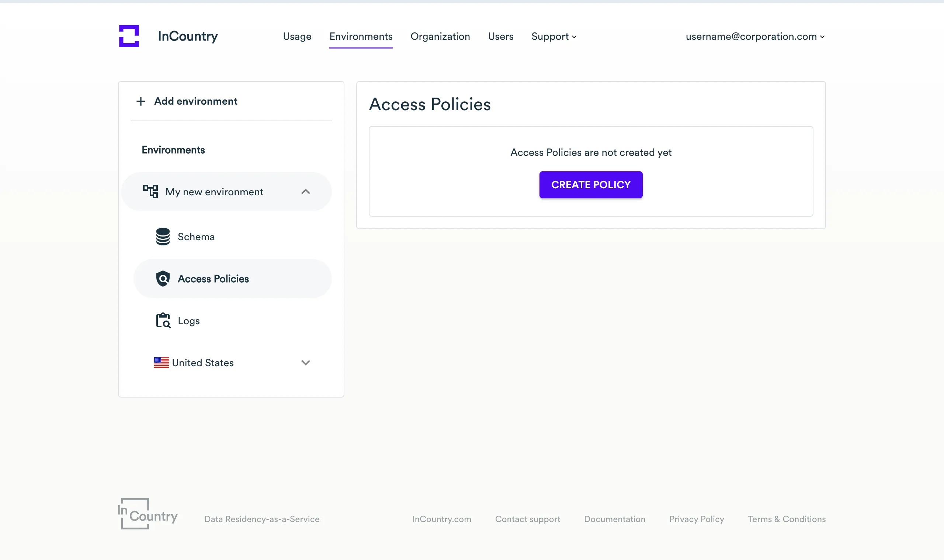The image size is (944, 560).
Task: Open Logs via the clipboard search icon
Action: 163,321
